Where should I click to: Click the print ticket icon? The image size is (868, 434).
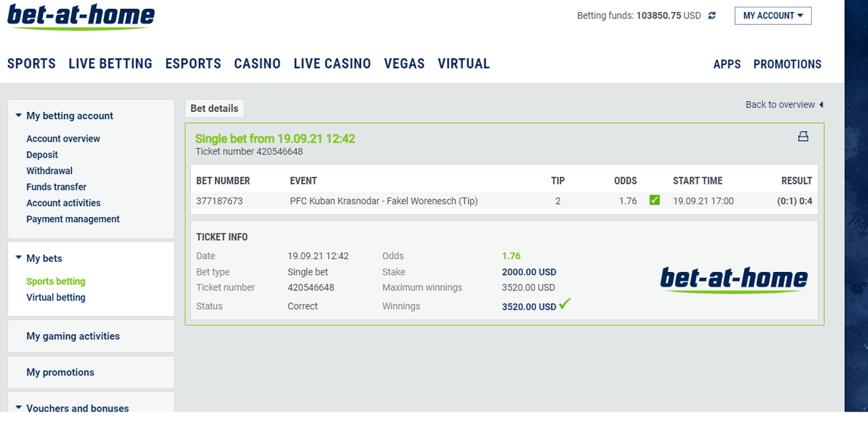803,136
